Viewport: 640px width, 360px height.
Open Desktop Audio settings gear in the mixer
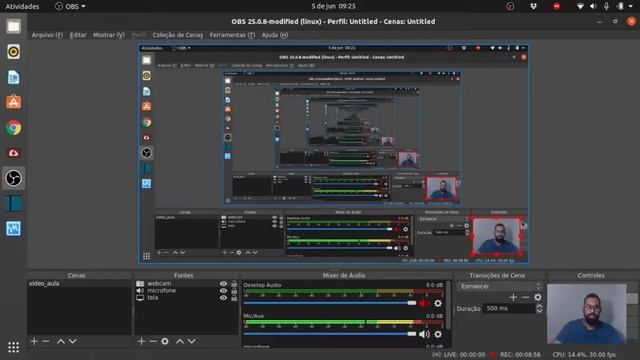click(438, 303)
